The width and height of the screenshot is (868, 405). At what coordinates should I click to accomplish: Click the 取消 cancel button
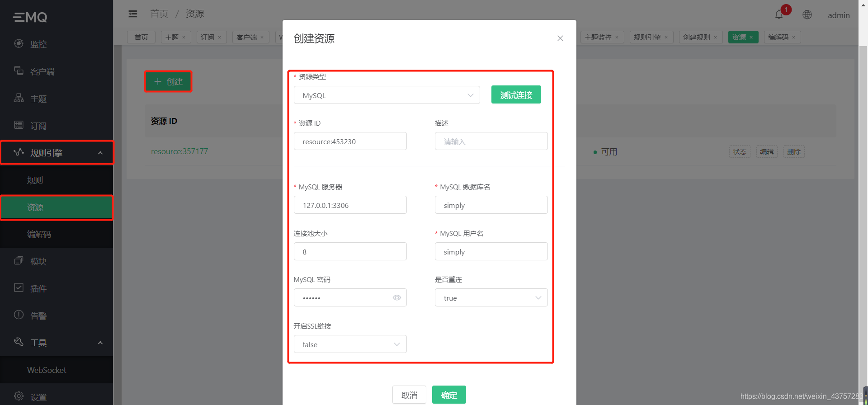(410, 395)
